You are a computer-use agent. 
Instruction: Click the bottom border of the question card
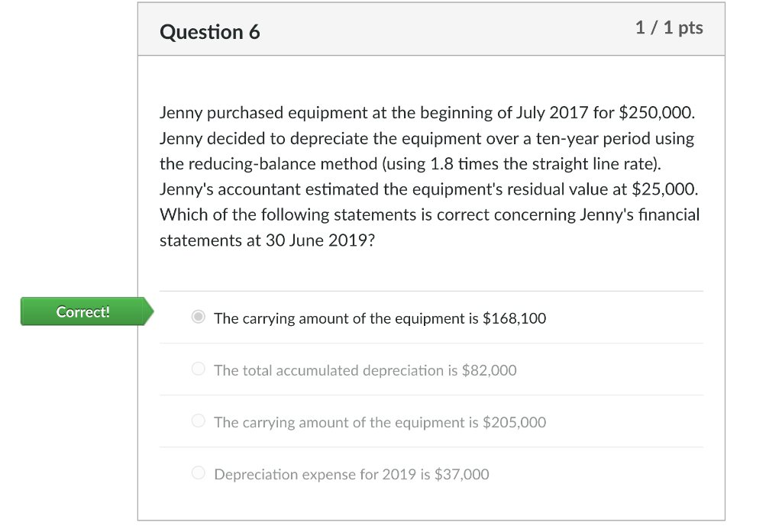(431, 521)
